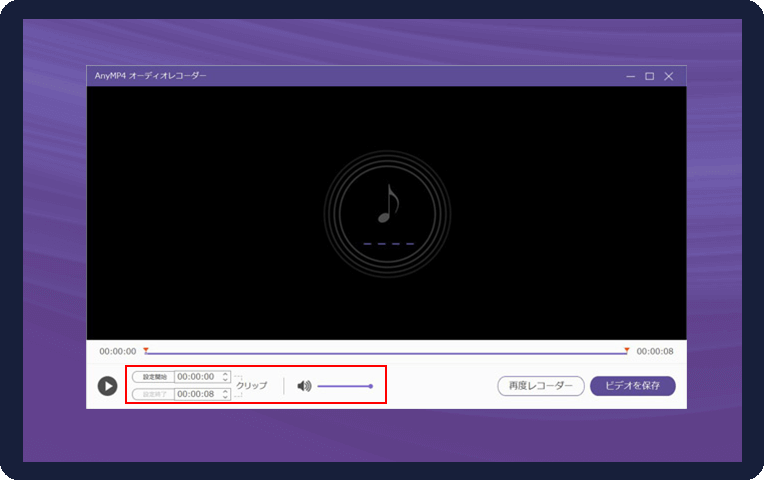Mute audio with the speaker icon
This screenshot has height=480, width=764.
(304, 386)
